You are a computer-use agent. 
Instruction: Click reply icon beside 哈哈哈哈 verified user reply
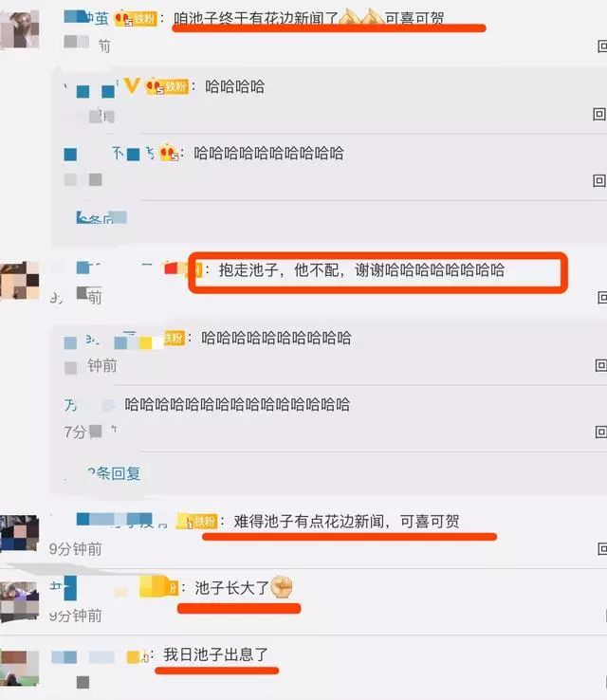click(x=599, y=114)
